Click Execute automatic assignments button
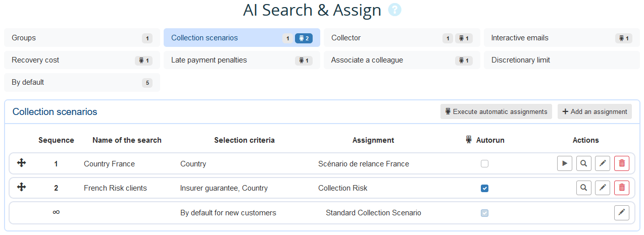The image size is (644, 235). coord(496,112)
